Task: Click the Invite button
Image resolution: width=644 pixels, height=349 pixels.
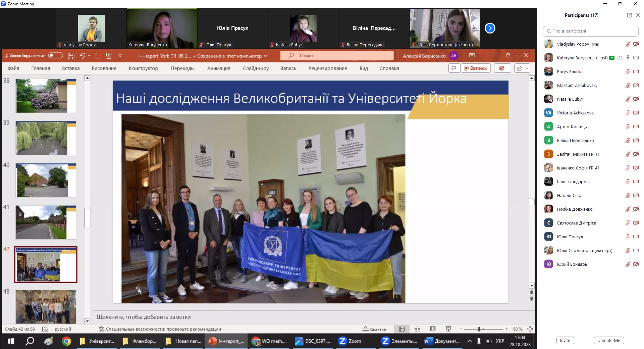Action: point(565,340)
